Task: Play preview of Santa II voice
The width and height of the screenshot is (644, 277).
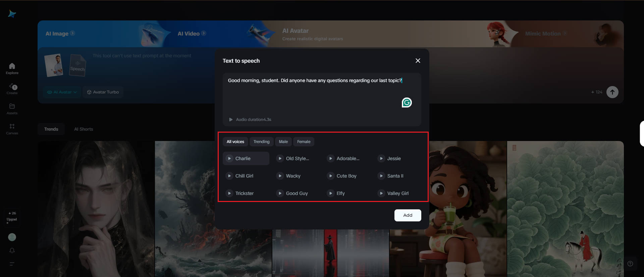Action: 381,176
